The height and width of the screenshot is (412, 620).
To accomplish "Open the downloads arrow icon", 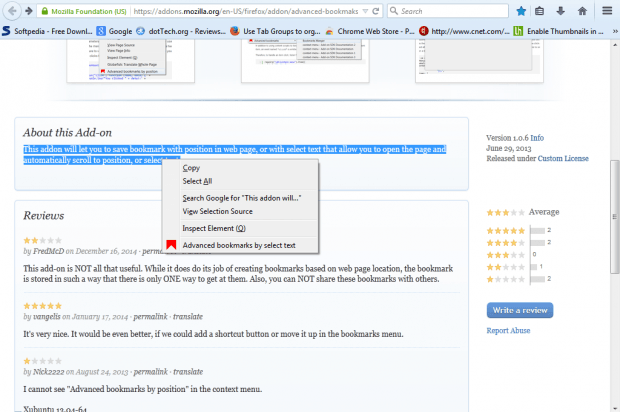I will point(560,11).
